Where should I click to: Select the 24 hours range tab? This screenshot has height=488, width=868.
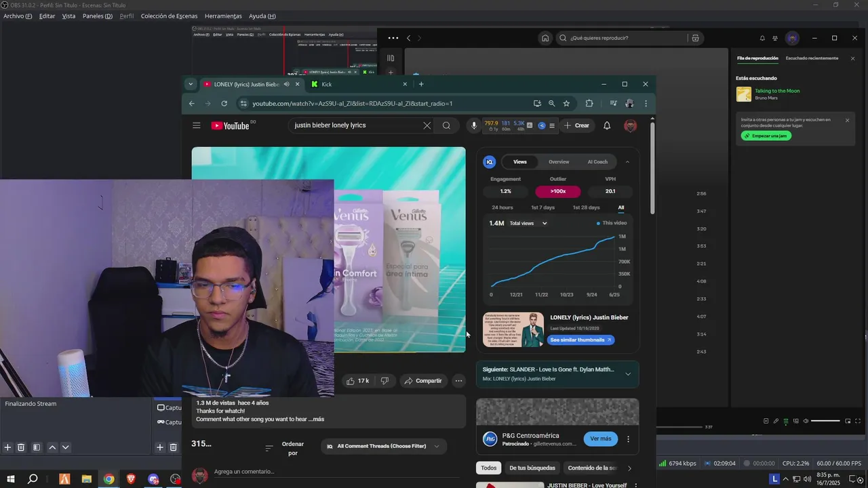(x=502, y=207)
